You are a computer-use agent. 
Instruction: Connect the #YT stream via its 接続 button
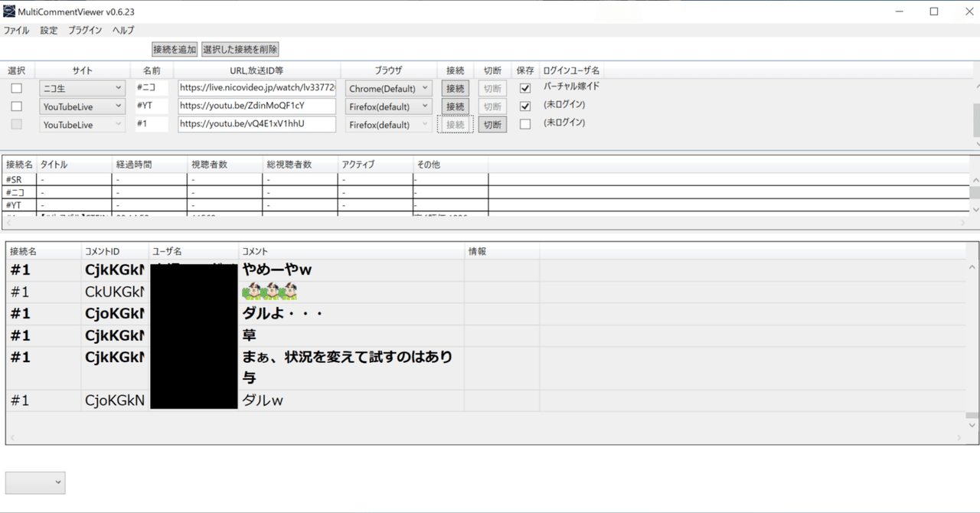point(455,106)
